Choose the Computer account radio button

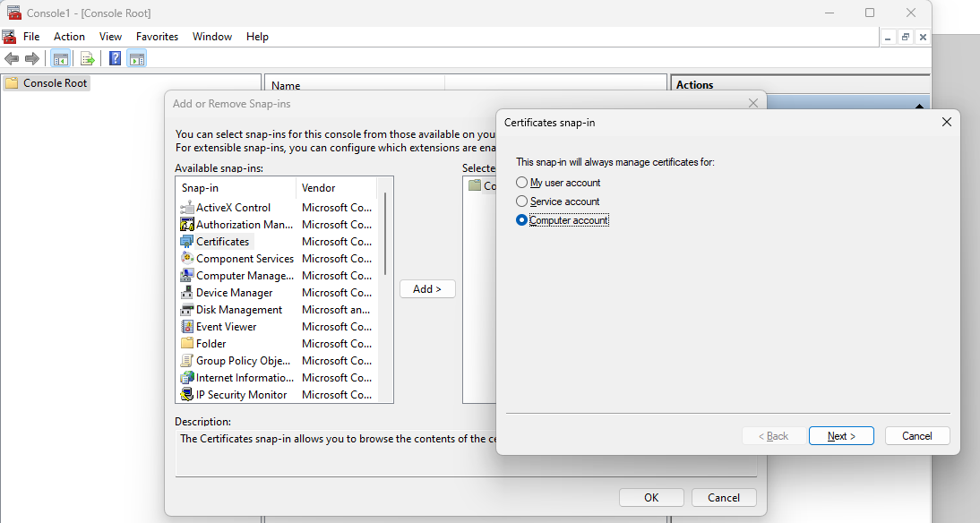522,220
